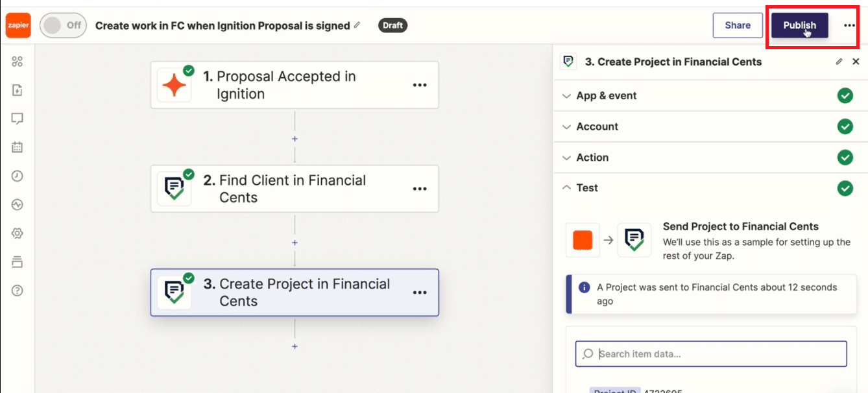Add step via plus below step 3

pos(295,346)
